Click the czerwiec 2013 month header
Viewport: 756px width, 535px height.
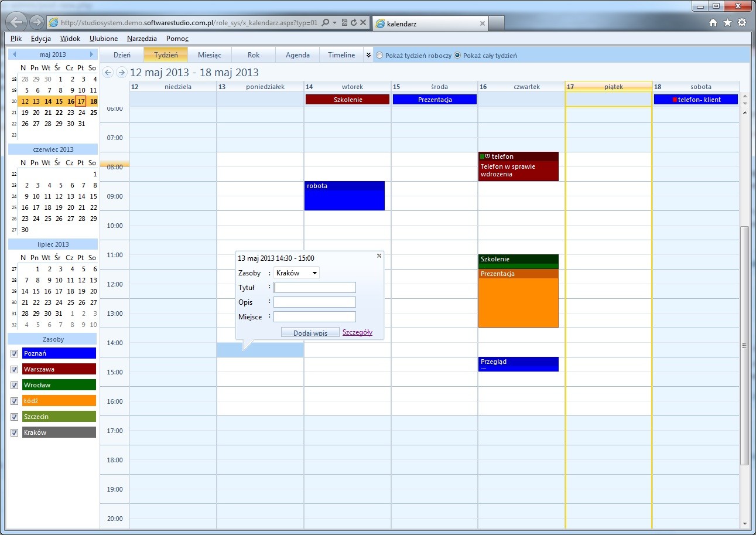[53, 149]
